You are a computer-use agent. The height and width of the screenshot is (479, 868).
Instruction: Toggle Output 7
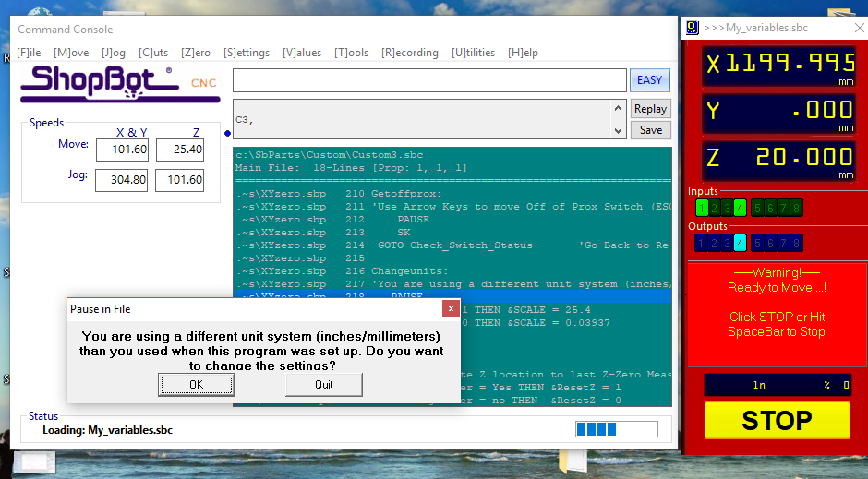(783, 243)
